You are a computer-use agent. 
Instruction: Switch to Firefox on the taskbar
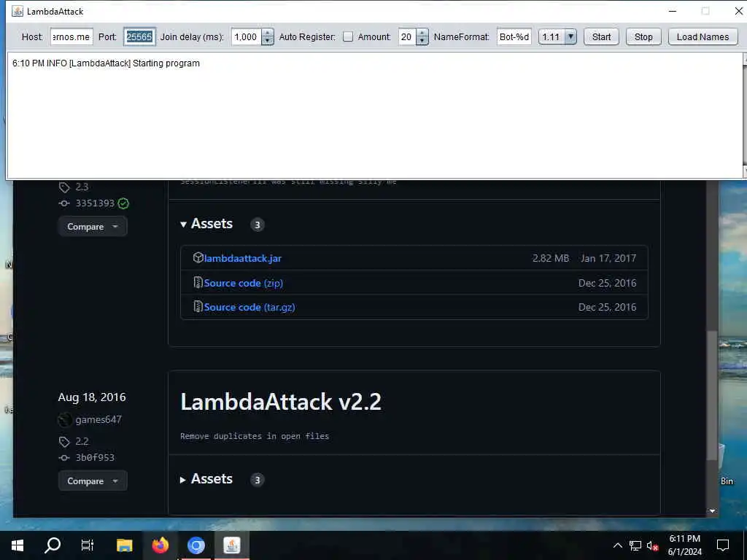click(x=160, y=545)
